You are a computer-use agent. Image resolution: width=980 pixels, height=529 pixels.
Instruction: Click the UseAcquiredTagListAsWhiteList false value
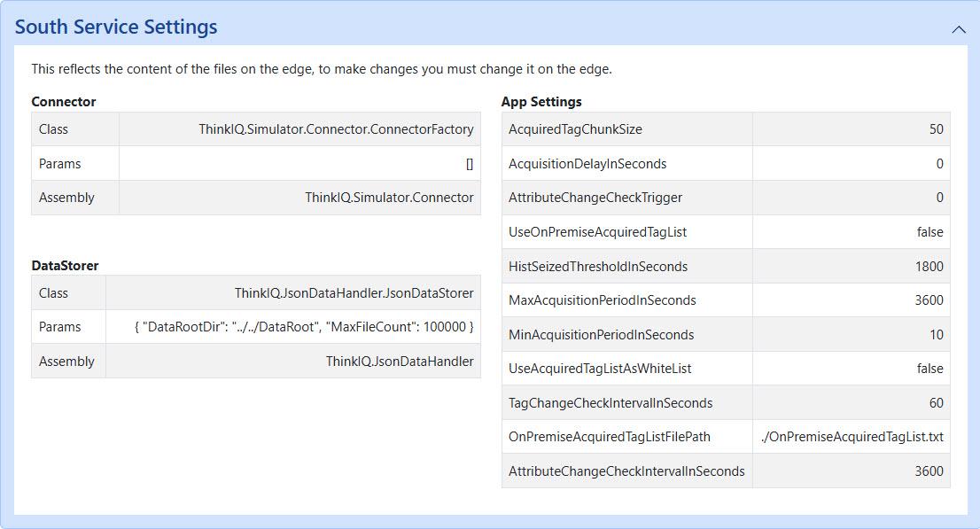coord(929,369)
